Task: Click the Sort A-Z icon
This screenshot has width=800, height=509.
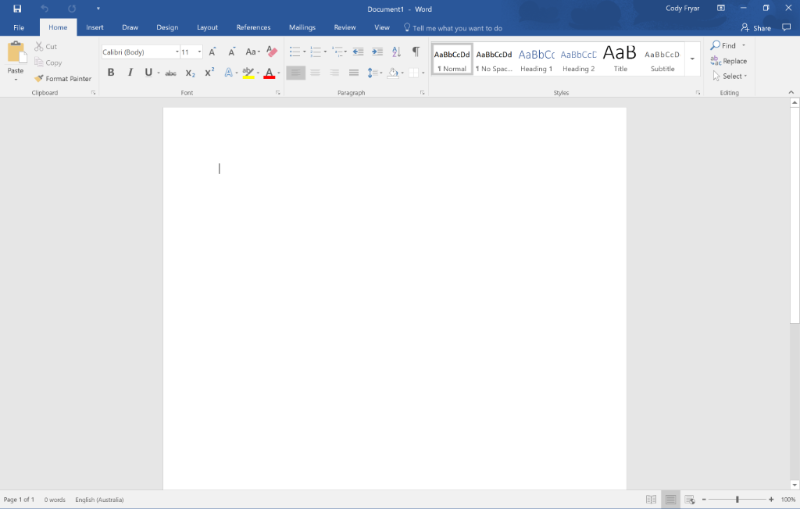Action: [x=396, y=52]
